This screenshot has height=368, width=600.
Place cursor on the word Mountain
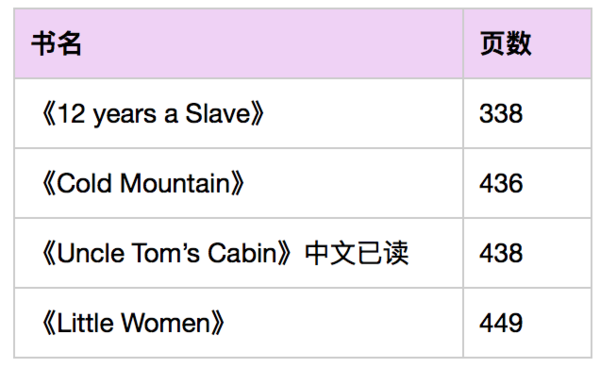(x=175, y=183)
